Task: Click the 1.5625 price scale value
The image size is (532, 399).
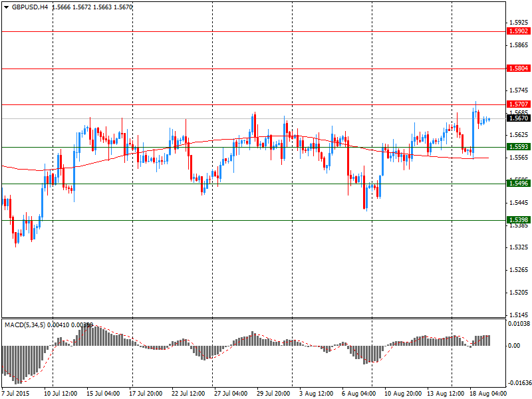Action: coord(519,135)
